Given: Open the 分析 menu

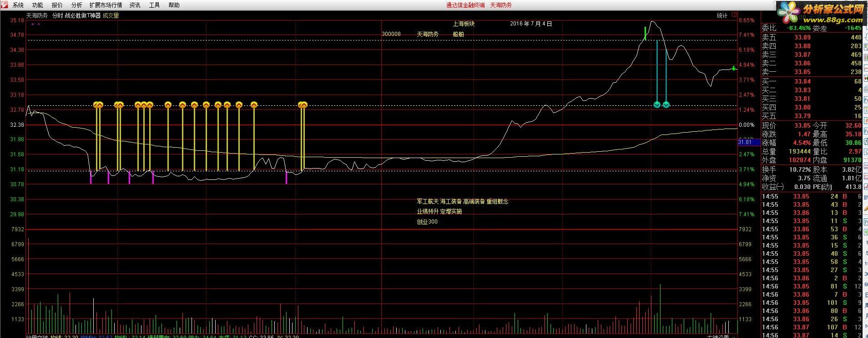Looking at the screenshot, I should click(x=77, y=5).
